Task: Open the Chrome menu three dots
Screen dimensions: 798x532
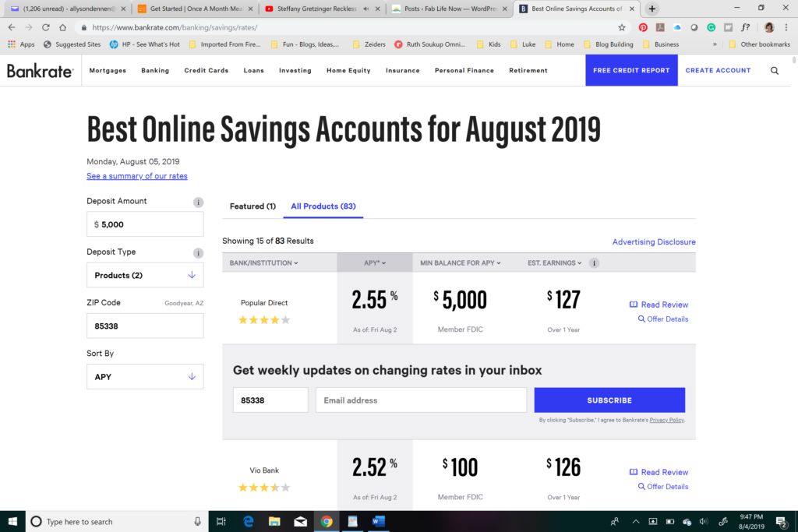Action: click(786, 27)
